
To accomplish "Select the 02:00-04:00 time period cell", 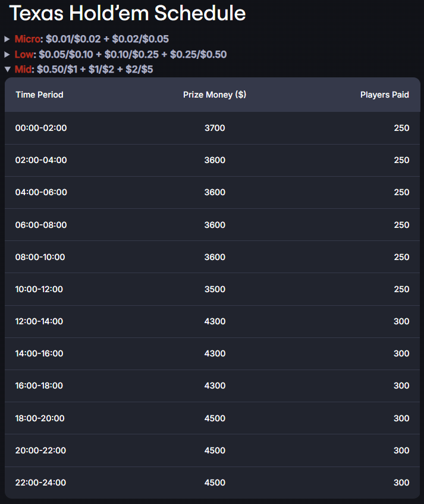I will (x=41, y=160).
